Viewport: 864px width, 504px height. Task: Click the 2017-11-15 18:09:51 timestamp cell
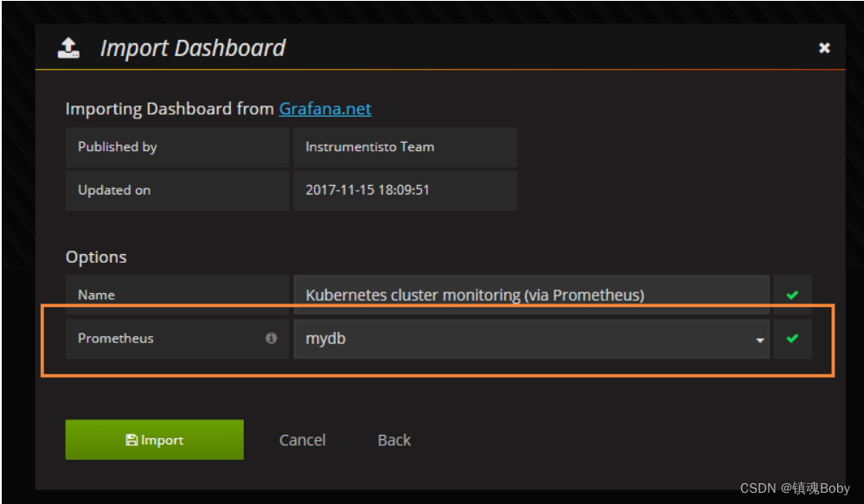(x=405, y=190)
